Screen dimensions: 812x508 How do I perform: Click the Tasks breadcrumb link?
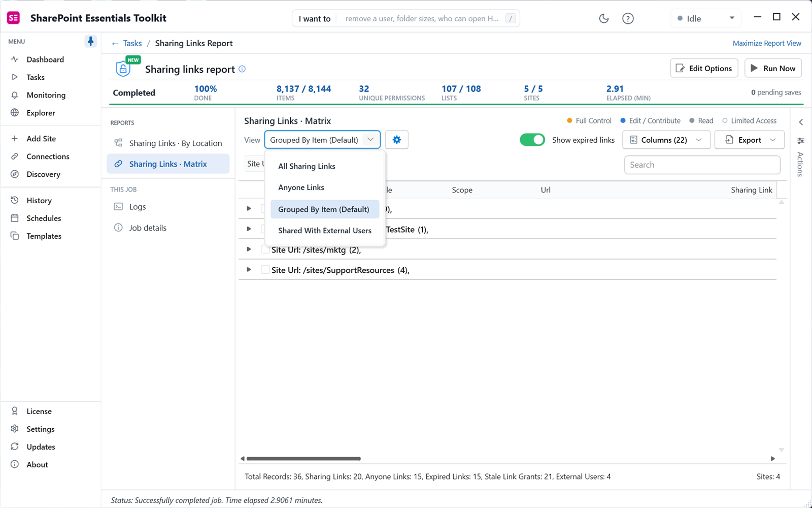pos(132,44)
